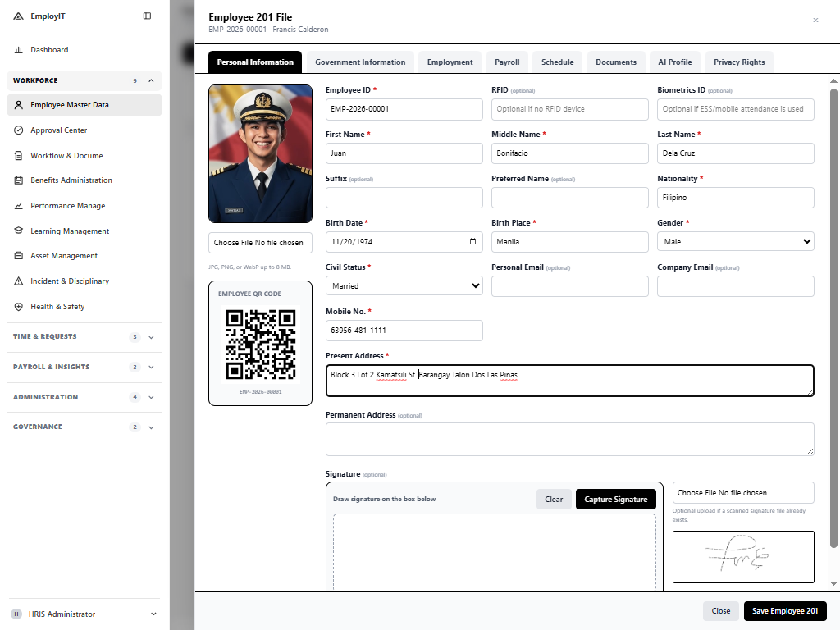Click the Benefits Administration icon
Image resolution: width=840 pixels, height=630 pixels.
coord(18,180)
